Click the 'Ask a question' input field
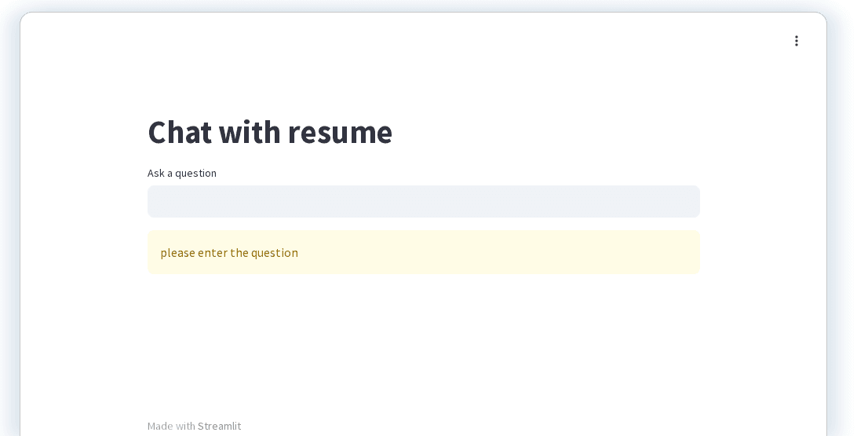This screenshot has height=436, width=868. click(x=423, y=202)
